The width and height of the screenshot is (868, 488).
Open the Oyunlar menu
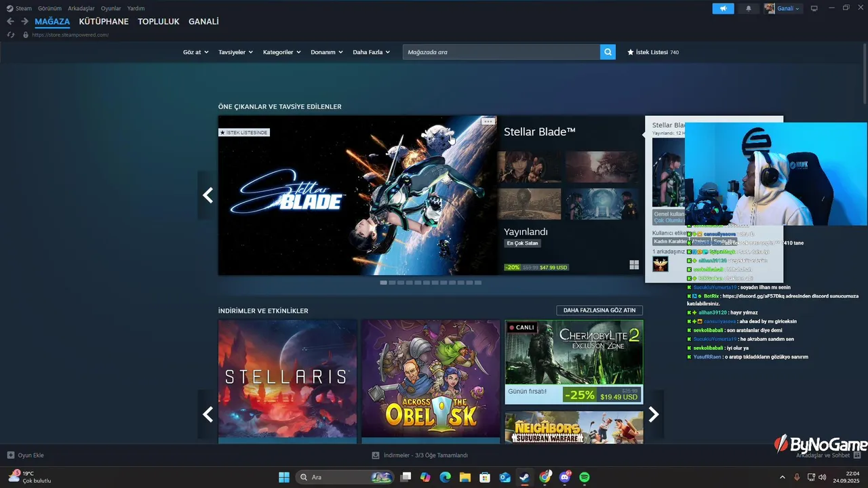[111, 8]
